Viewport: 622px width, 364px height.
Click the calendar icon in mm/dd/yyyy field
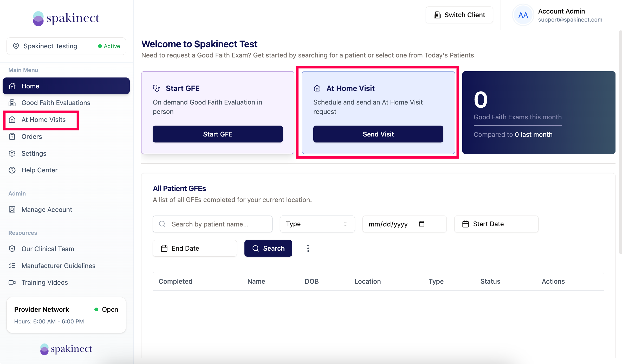[x=422, y=224]
